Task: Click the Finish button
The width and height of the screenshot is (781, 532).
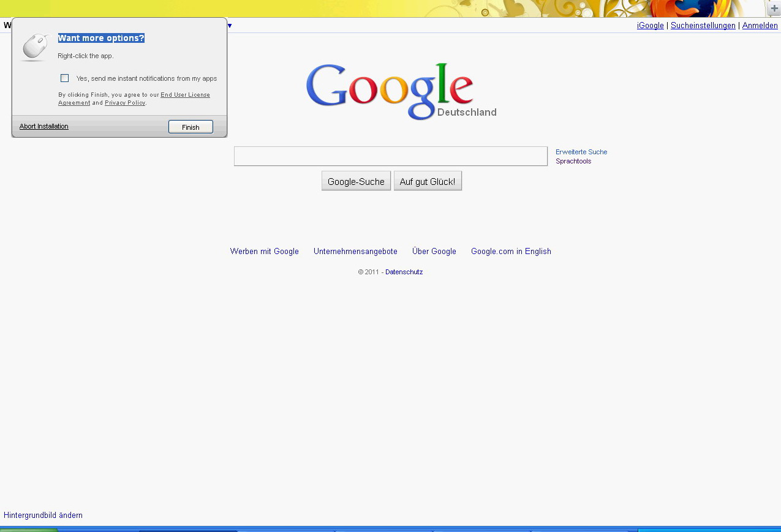Action: pos(191,127)
